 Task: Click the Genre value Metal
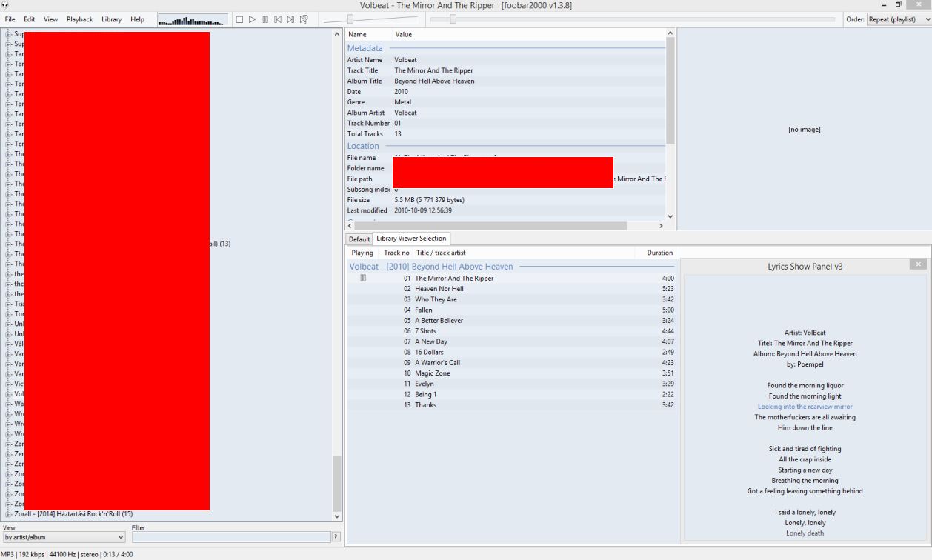402,102
